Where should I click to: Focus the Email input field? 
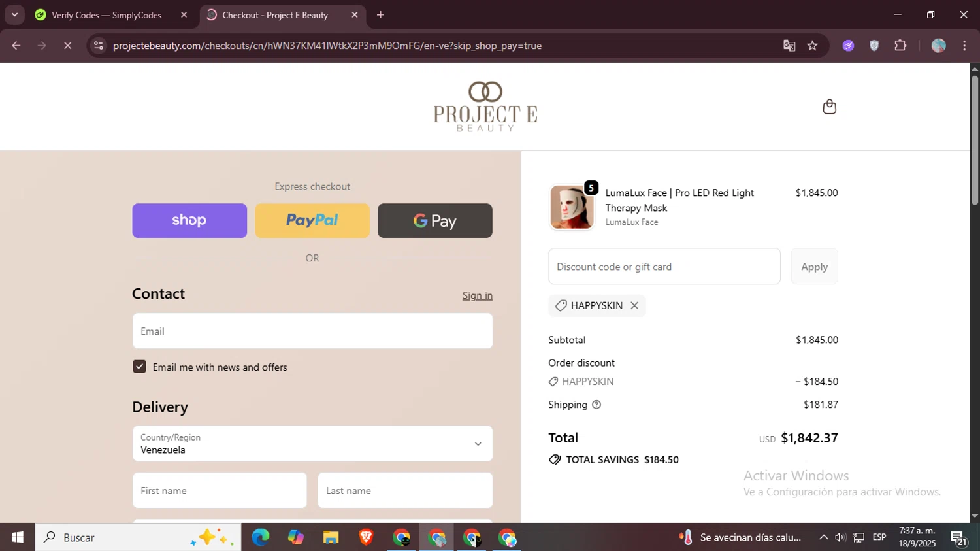pyautogui.click(x=312, y=331)
